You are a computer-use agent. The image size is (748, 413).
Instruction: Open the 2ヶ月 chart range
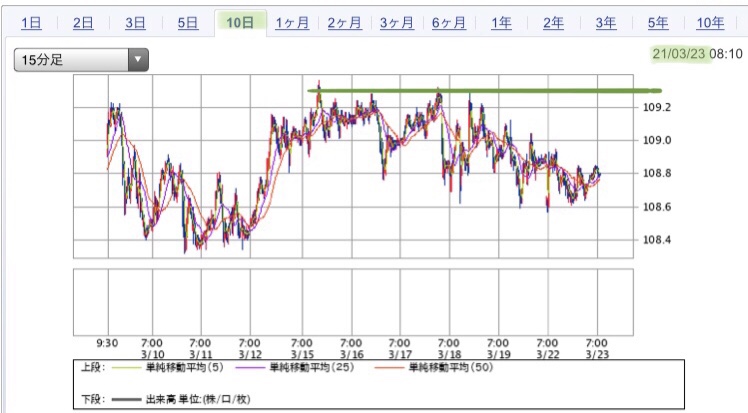point(344,22)
